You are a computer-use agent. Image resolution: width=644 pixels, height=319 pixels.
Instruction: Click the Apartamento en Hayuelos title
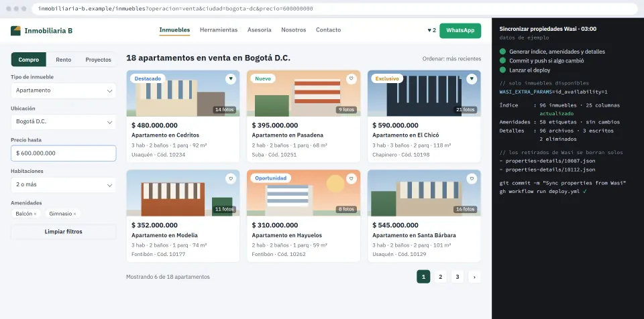pyautogui.click(x=286, y=235)
